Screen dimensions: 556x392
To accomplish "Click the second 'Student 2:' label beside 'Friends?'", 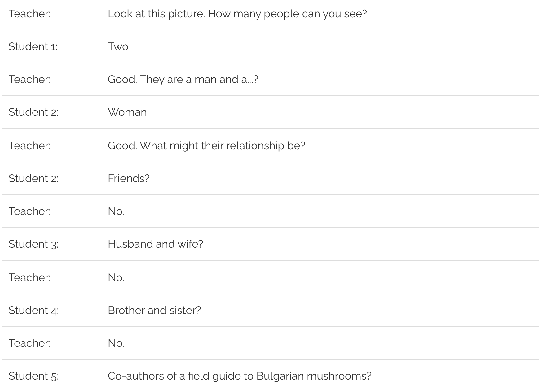I will click(33, 178).
